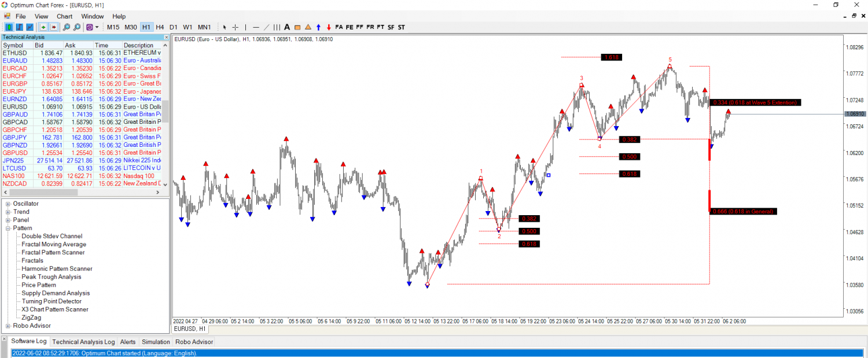The width and height of the screenshot is (868, 358).
Task: Select the Trendline drawing tool
Action: point(267,27)
